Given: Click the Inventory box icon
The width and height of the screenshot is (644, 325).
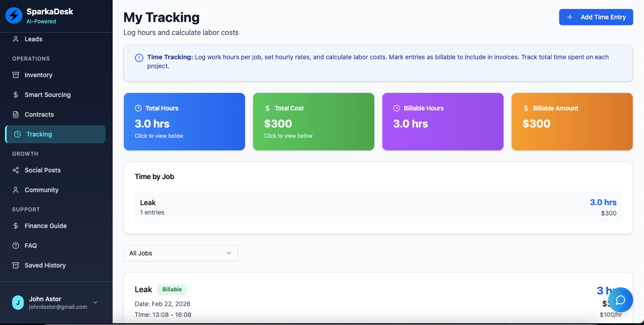Looking at the screenshot, I should [16, 75].
